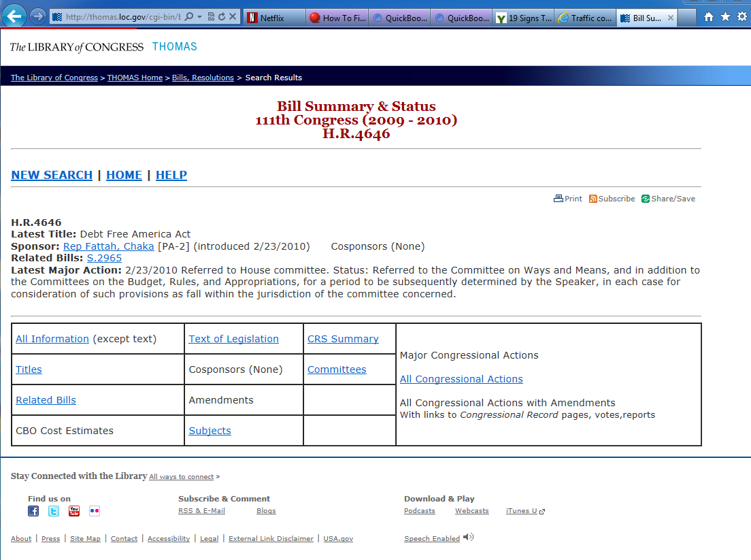This screenshot has width=751, height=560.
Task: Open the browser Favorites star icon
Action: (725, 17)
